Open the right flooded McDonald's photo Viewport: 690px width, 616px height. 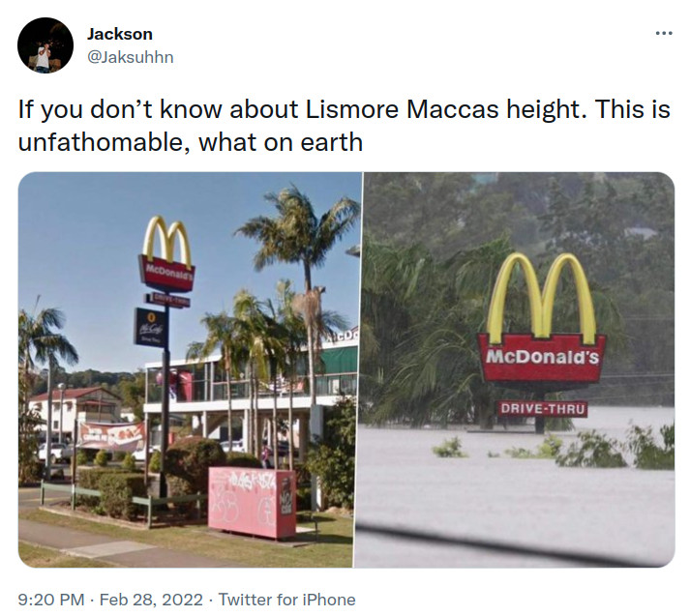[515, 369]
